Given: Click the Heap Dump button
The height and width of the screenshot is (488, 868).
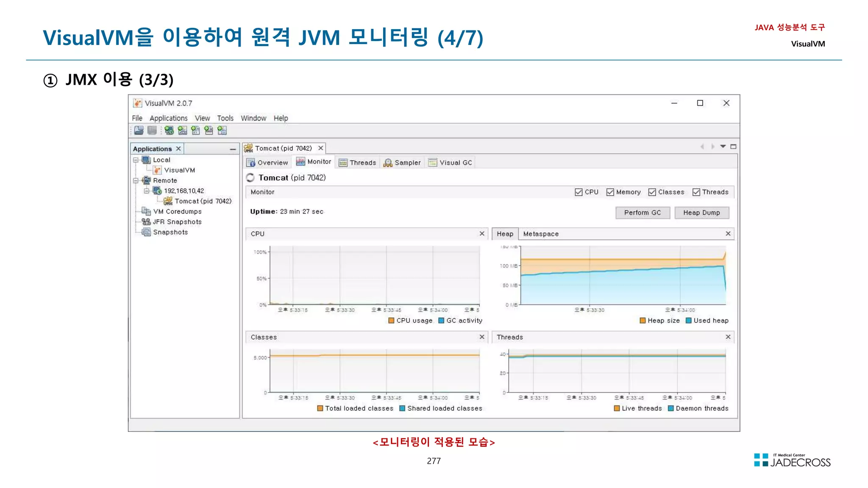Looking at the screenshot, I should 701,213.
